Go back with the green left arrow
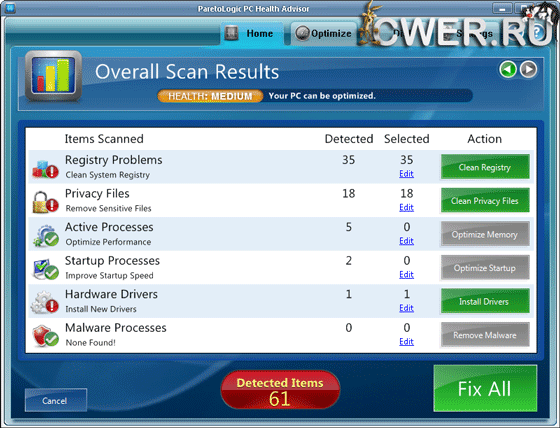This screenshot has width=560, height=428. 508,69
